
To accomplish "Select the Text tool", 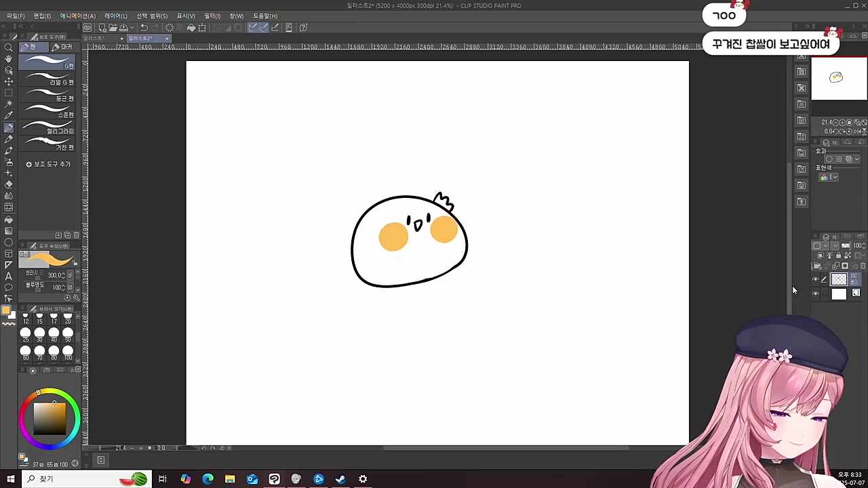I will point(9,276).
